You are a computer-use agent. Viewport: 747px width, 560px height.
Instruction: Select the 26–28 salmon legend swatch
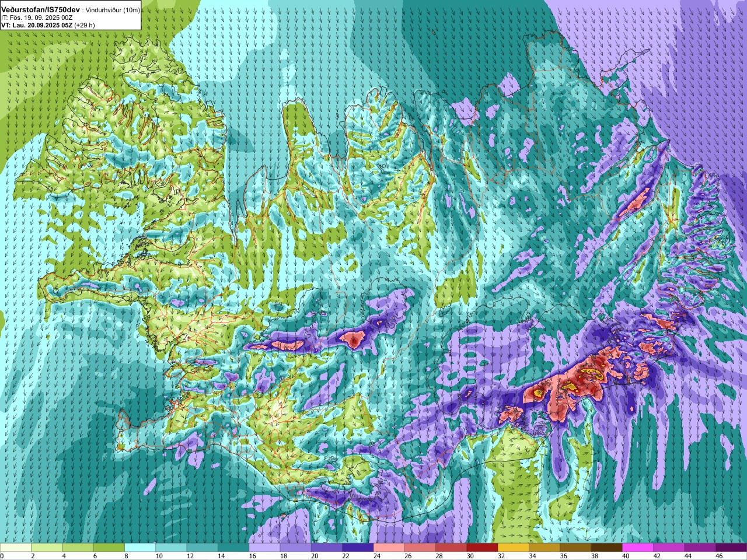(420, 548)
